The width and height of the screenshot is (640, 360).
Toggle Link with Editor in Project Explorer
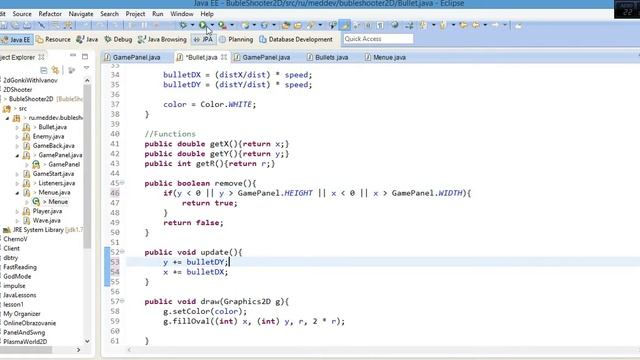(x=55, y=70)
